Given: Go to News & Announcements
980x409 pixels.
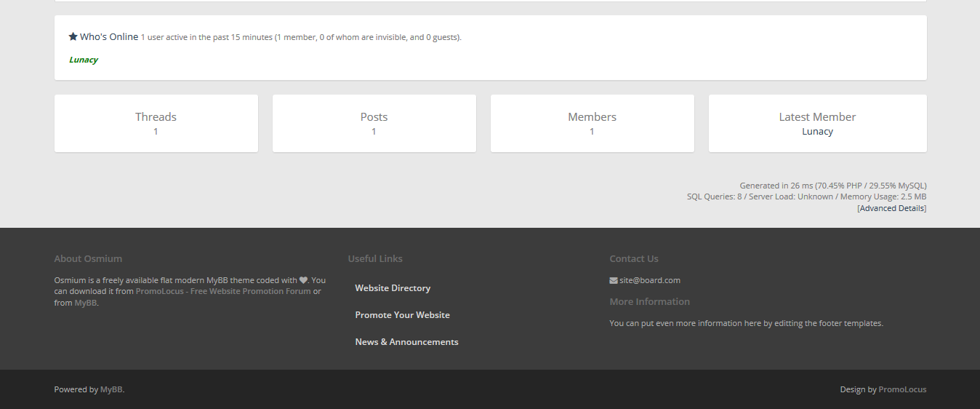Looking at the screenshot, I should point(406,342).
